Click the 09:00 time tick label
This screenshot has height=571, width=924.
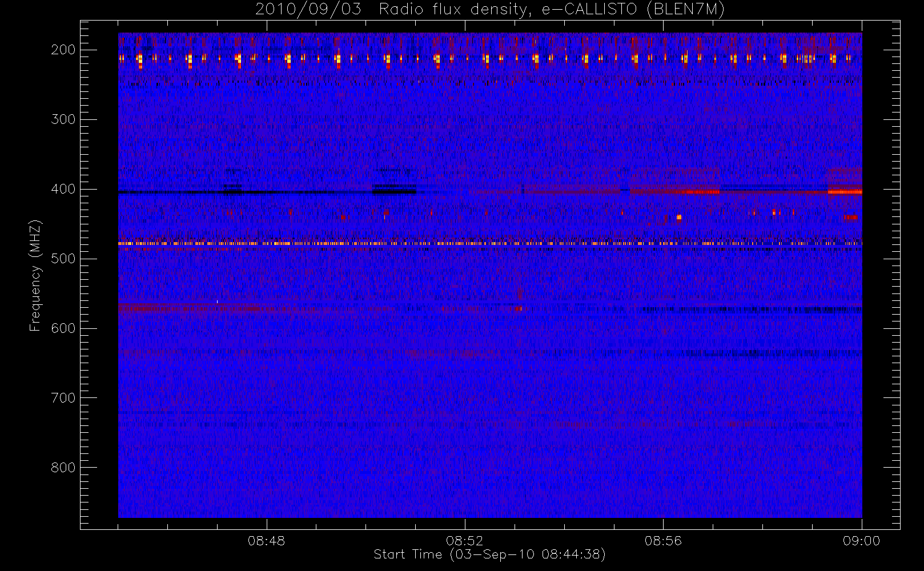coord(861,541)
